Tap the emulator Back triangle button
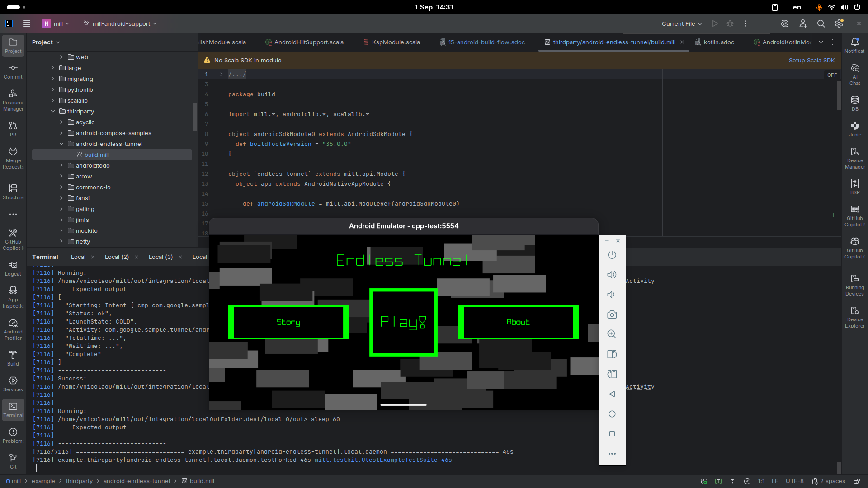This screenshot has height=488, width=868. pos(612,394)
